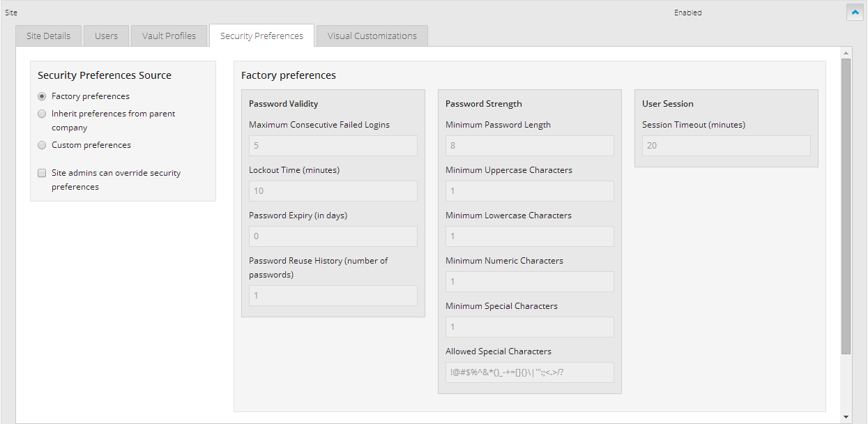Select the Security Preferences tab

[x=261, y=35]
